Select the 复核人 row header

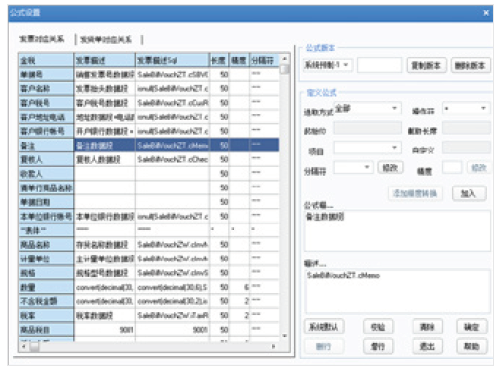[46, 160]
